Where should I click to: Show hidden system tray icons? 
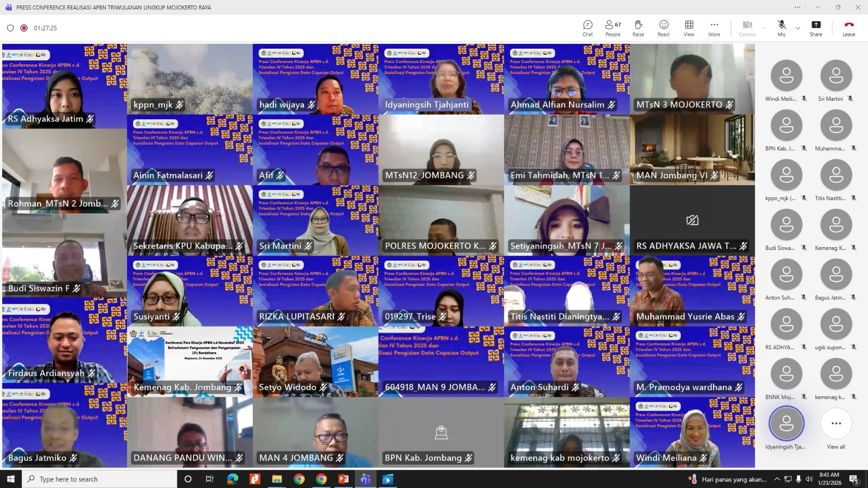point(777,479)
